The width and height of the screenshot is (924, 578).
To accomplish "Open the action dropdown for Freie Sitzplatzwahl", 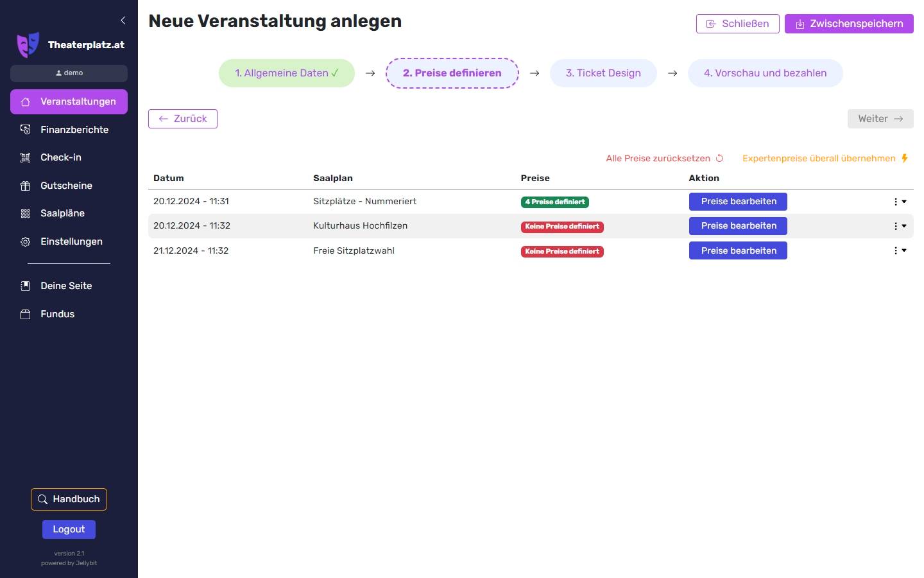I will (899, 251).
